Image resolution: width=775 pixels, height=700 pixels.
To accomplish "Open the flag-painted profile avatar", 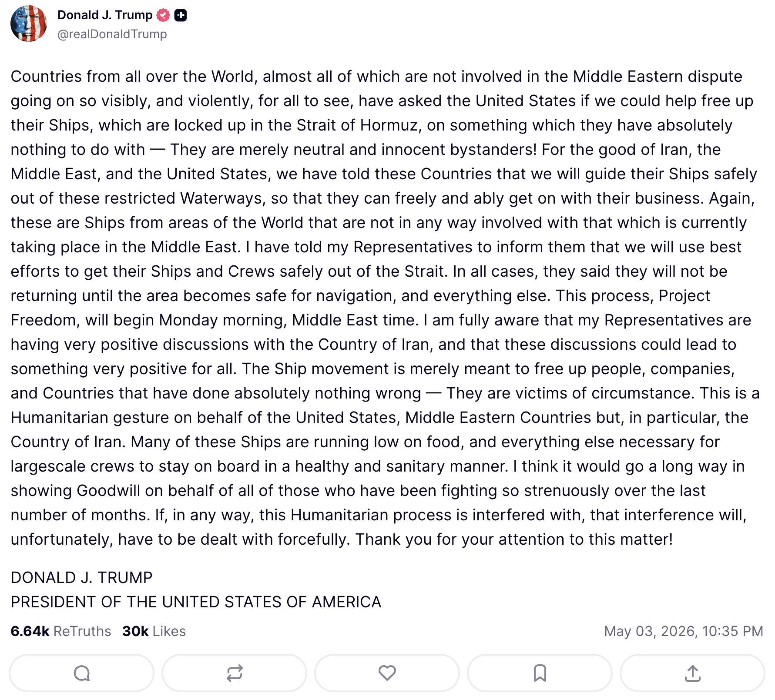I will pyautogui.click(x=29, y=23).
